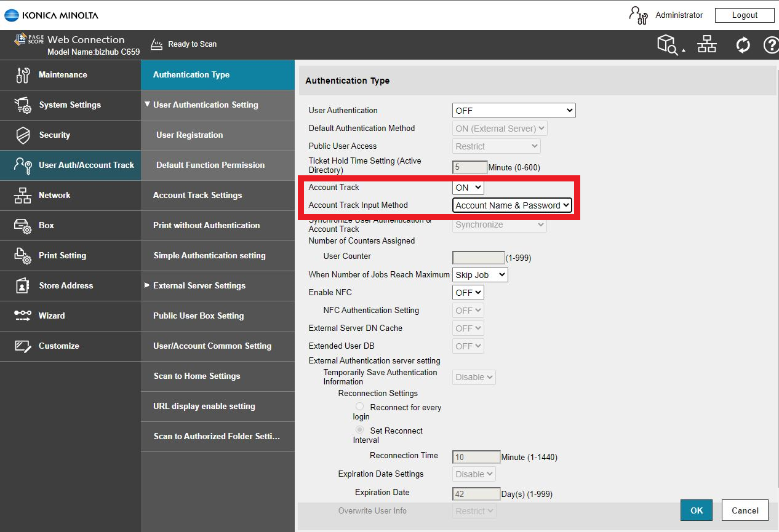Open the Account Track ON dropdown
The image size is (779, 532).
click(x=468, y=188)
